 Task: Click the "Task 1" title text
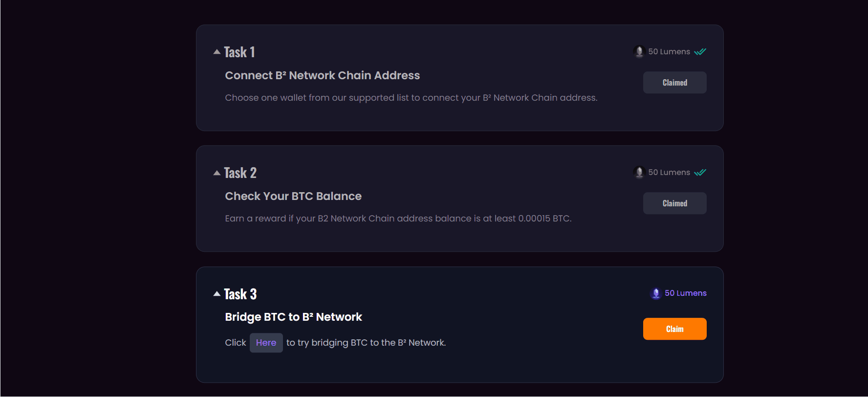(x=239, y=52)
